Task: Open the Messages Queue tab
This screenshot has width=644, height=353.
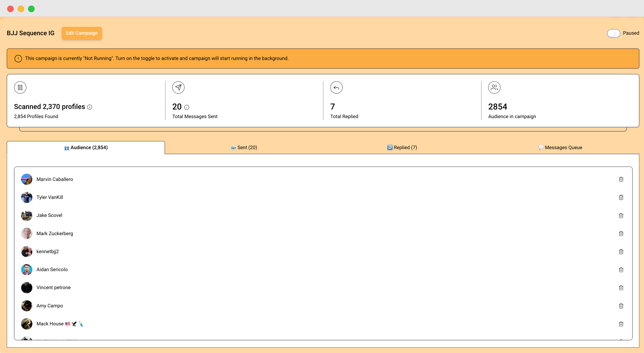Action: coord(560,148)
